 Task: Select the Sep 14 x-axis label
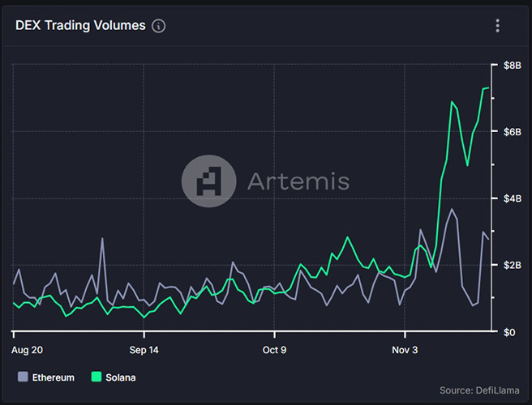click(x=144, y=350)
